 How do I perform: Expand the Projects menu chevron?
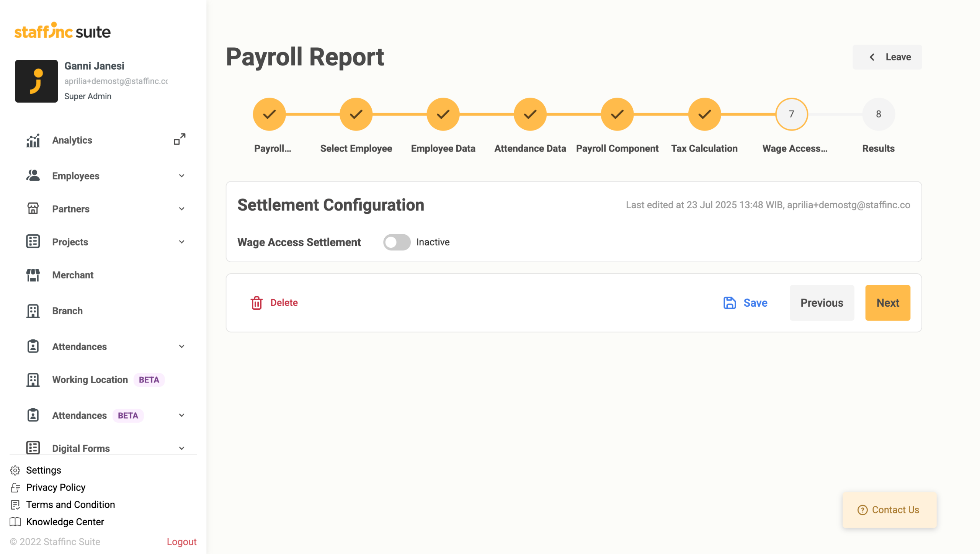pos(182,242)
